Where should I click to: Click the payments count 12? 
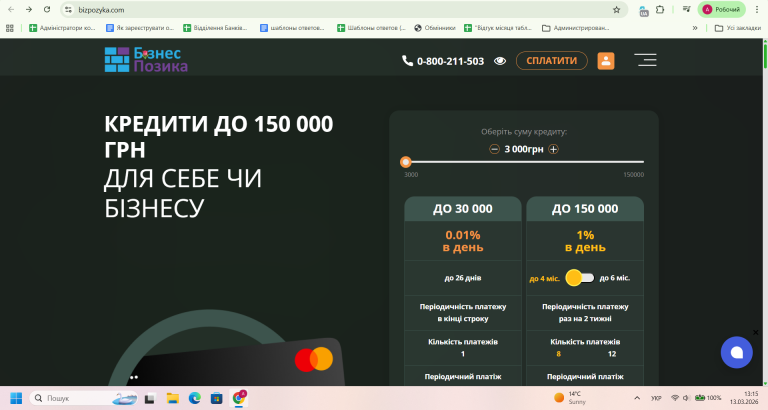click(x=612, y=354)
